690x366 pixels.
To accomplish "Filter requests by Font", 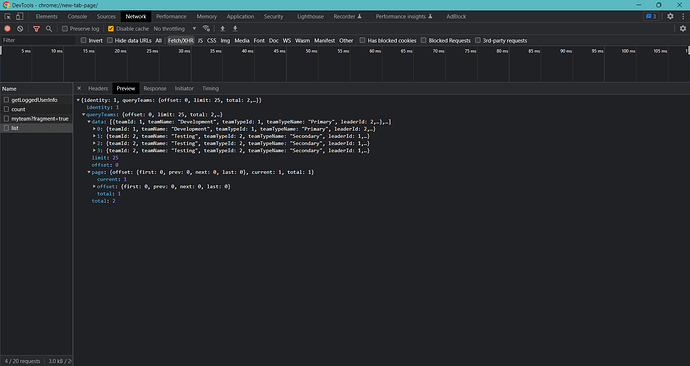I will pyautogui.click(x=259, y=40).
